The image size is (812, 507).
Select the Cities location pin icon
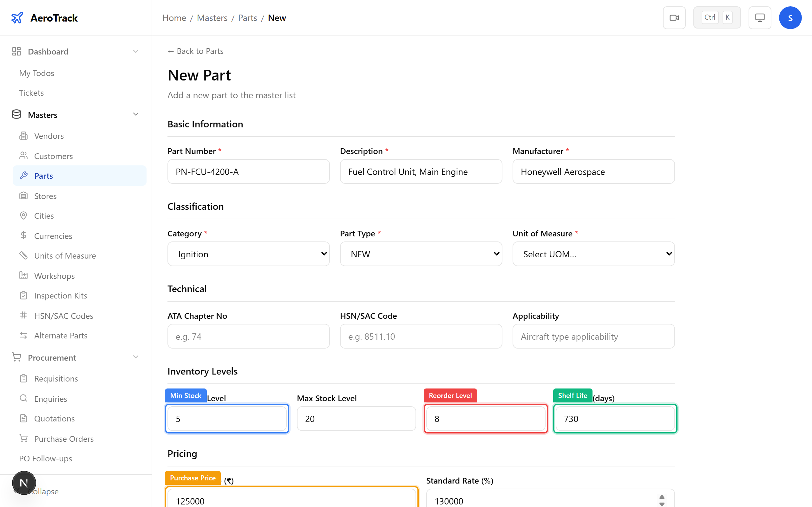[x=23, y=215]
